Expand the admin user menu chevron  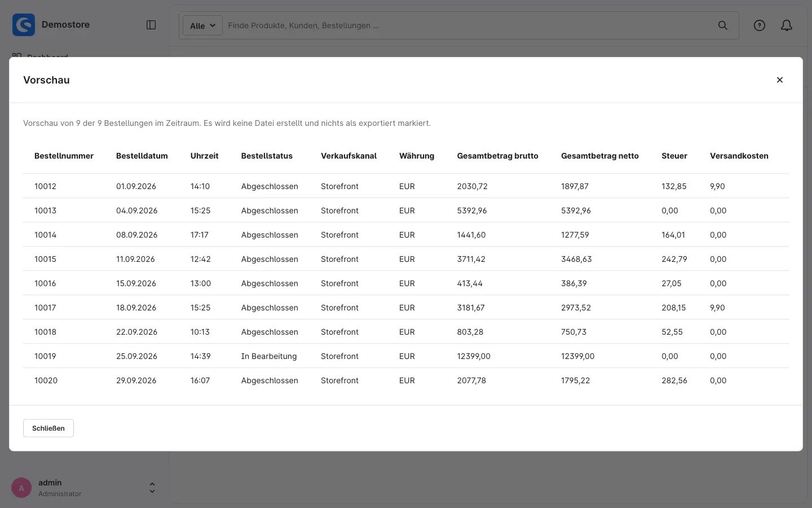coord(152,488)
